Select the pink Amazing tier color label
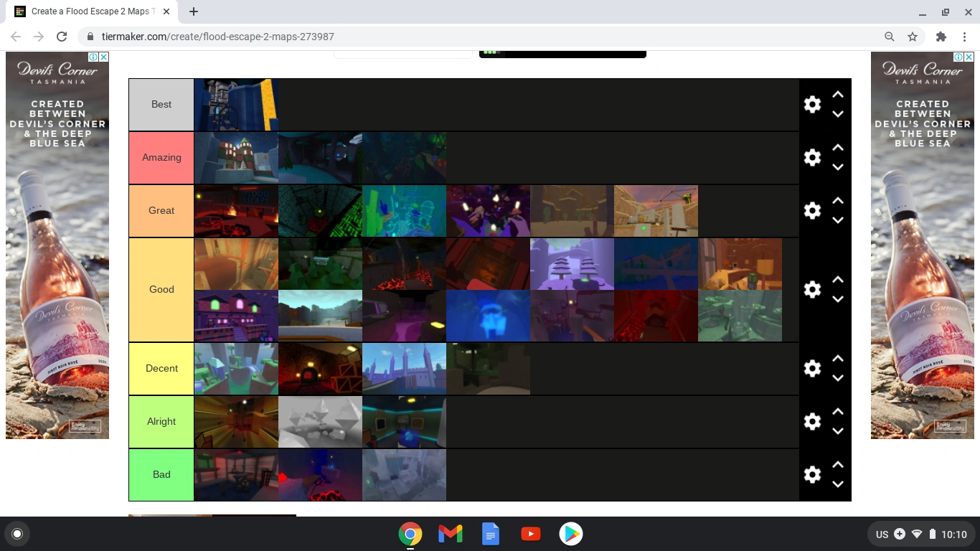This screenshot has height=551, width=980. 161,157
